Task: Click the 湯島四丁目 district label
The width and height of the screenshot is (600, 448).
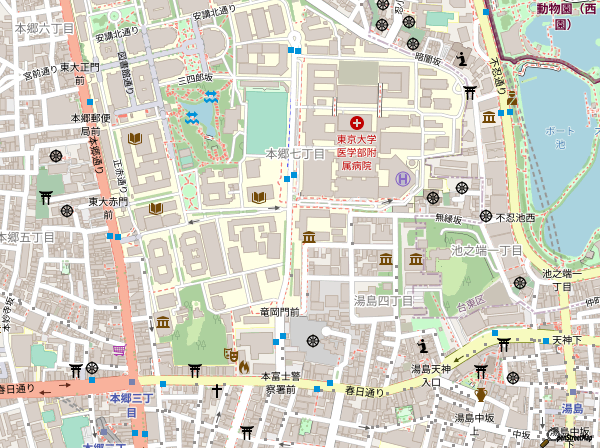Action: 383,299
